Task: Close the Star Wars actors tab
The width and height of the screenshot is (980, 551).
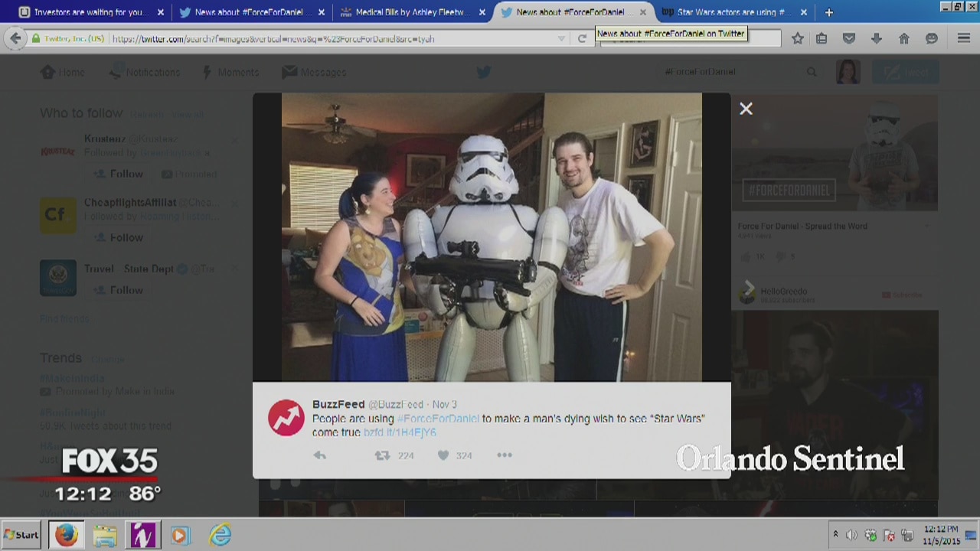Action: (x=804, y=12)
